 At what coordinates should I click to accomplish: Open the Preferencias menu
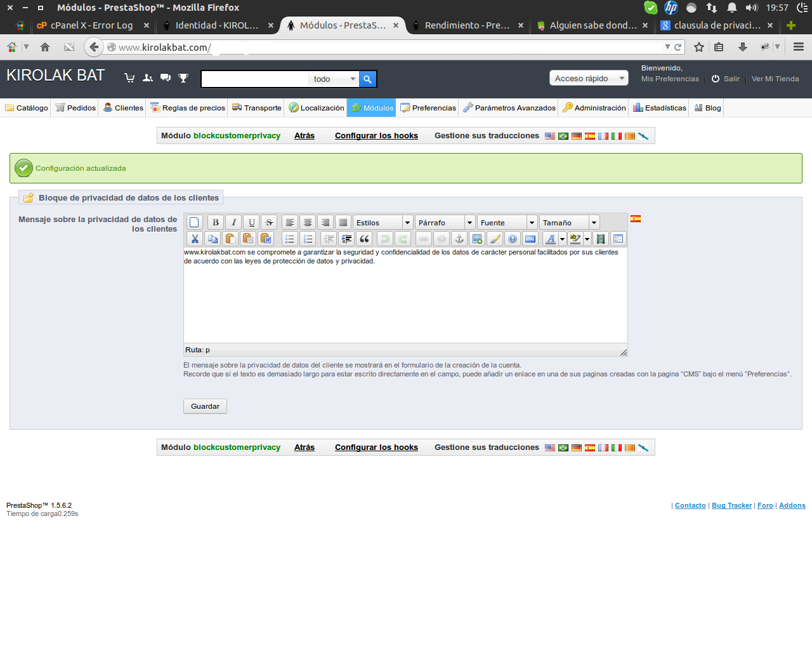tap(428, 108)
